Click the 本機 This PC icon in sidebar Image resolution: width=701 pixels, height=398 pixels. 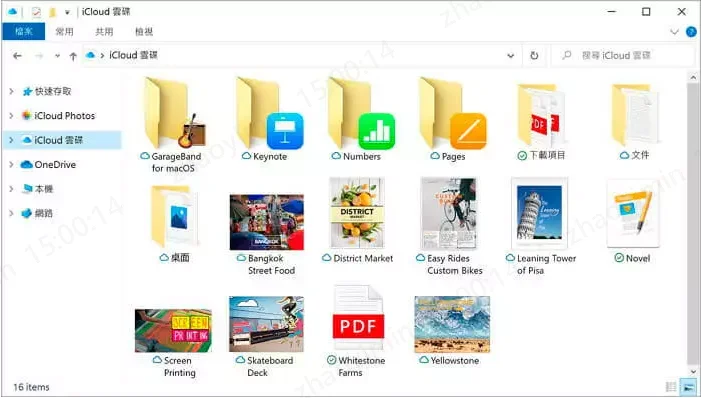27,189
